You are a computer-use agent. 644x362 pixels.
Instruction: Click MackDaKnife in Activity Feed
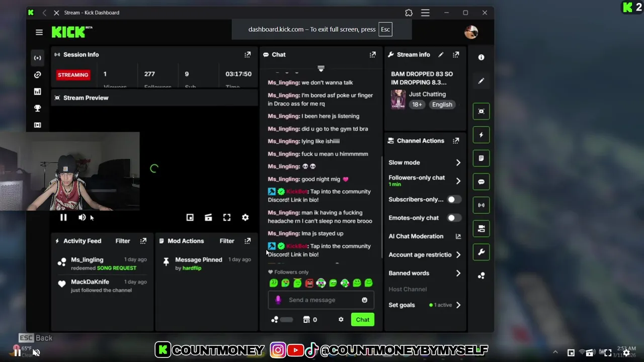click(x=90, y=282)
